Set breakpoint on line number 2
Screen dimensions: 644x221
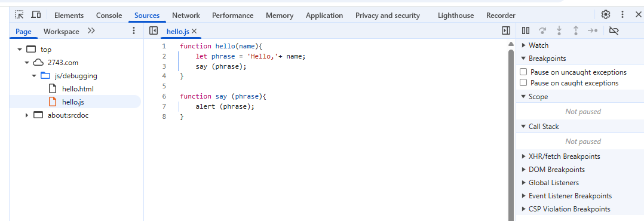tap(164, 56)
